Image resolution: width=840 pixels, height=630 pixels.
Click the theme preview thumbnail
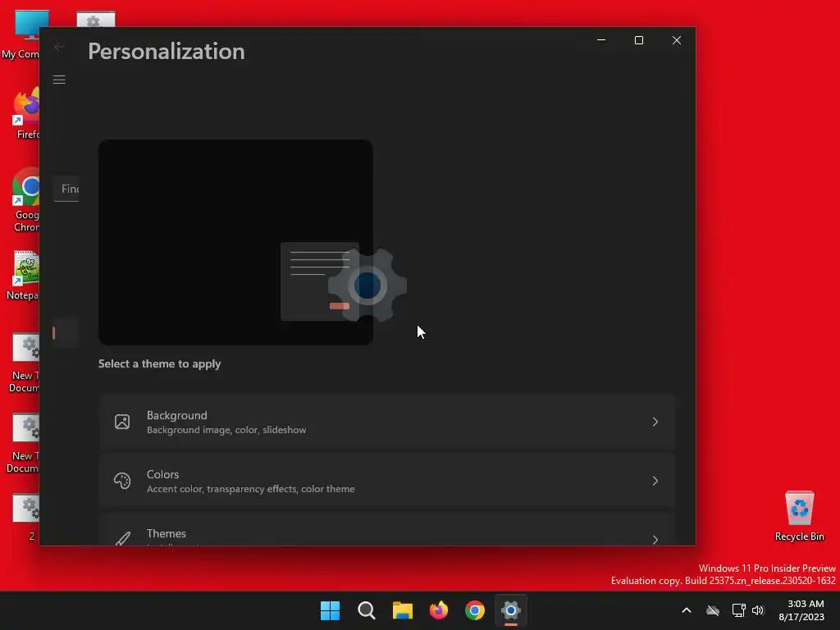tap(235, 242)
